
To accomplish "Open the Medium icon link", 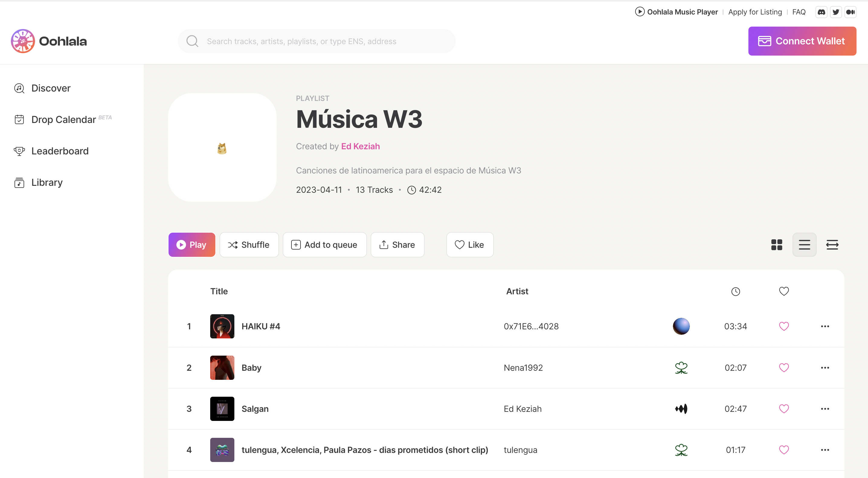I will [850, 12].
